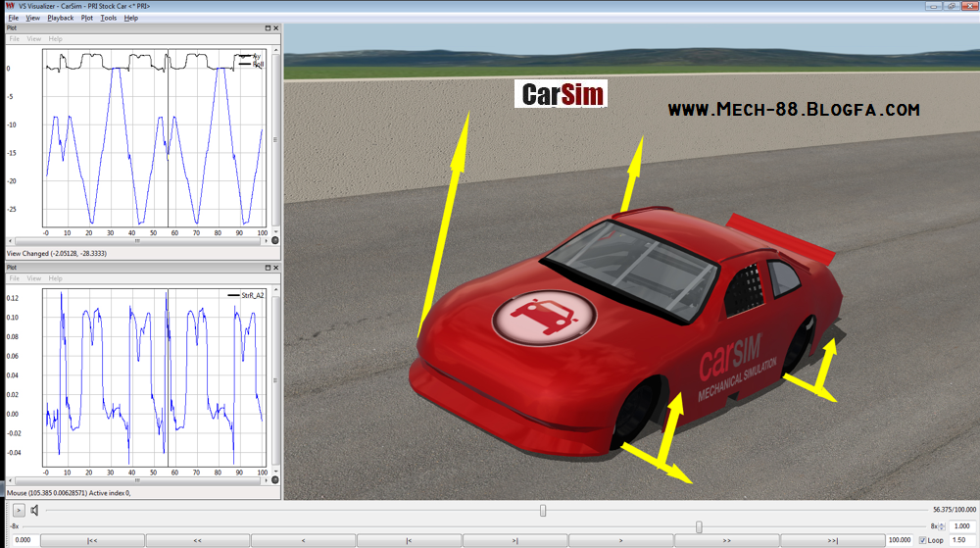Step back one frame with |< button
The height and width of the screenshot is (548, 980).
409,540
